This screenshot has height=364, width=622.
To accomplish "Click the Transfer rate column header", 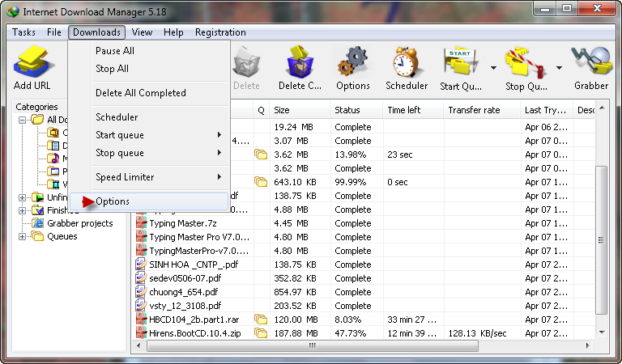I will [x=474, y=110].
